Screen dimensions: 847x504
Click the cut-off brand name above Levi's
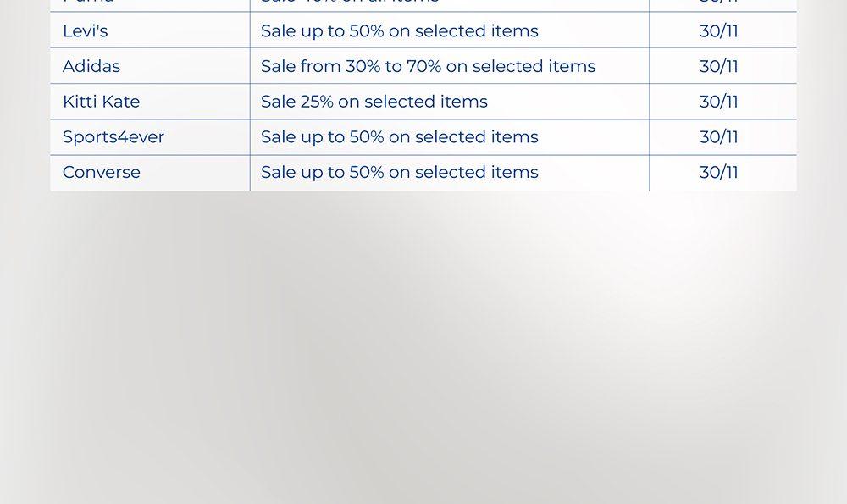88,3
